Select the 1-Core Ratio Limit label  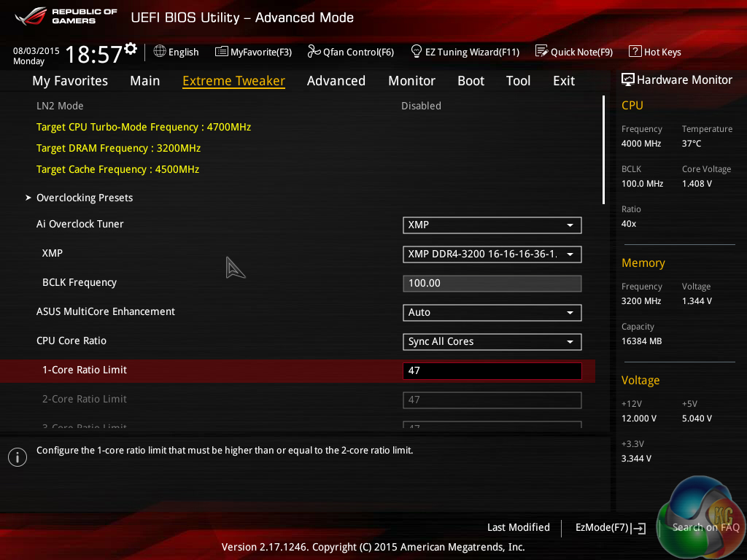85,370
